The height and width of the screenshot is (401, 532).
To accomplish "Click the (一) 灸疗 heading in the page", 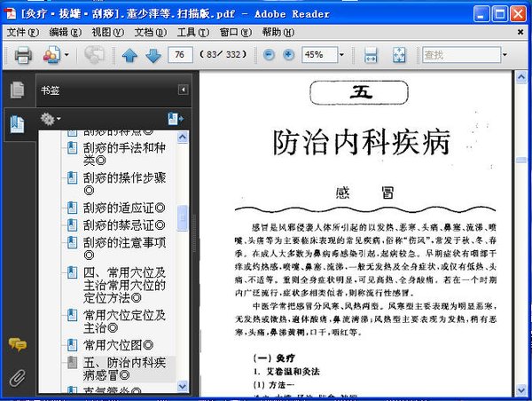I will point(274,358).
